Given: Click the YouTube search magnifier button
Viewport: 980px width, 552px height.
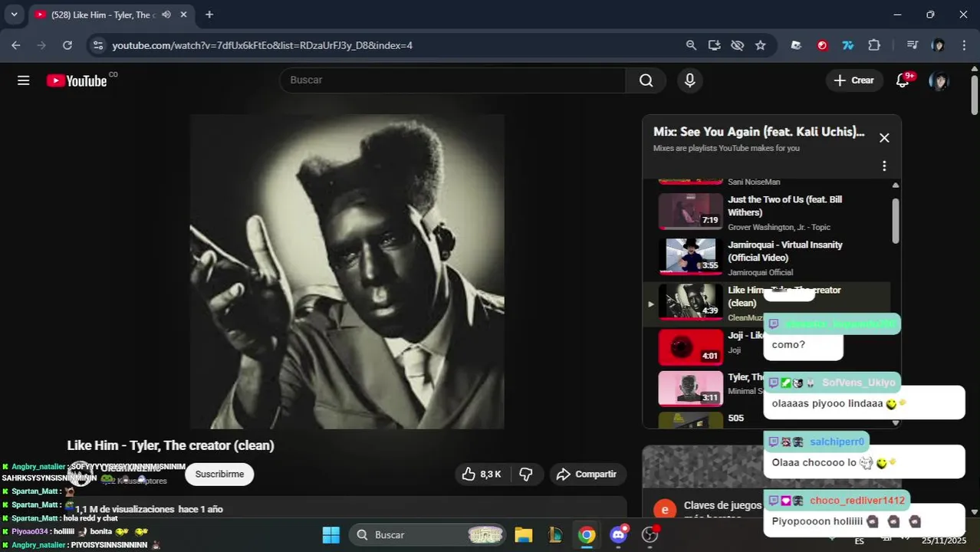Looking at the screenshot, I should (x=646, y=80).
